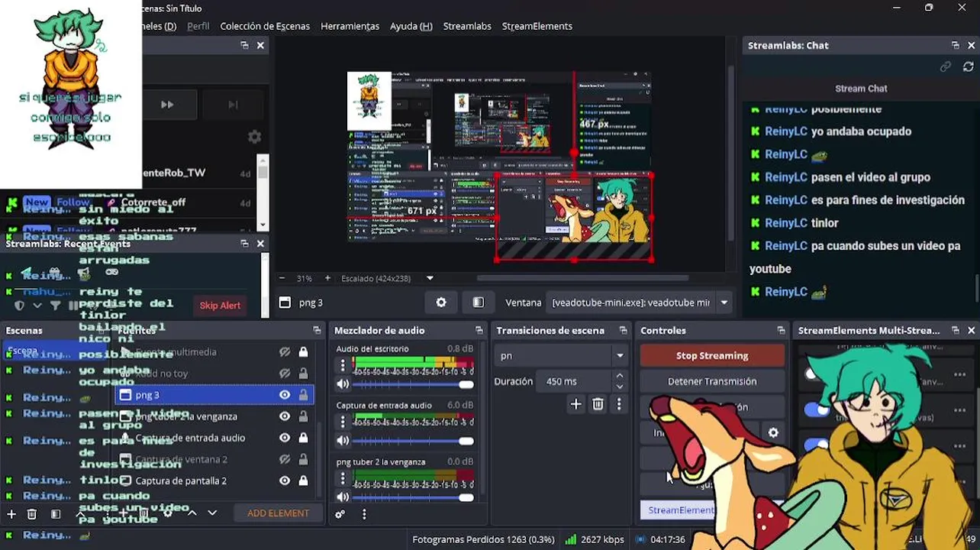Click ADD ELEMENT button
The width and height of the screenshot is (980, 550).
[x=278, y=513]
